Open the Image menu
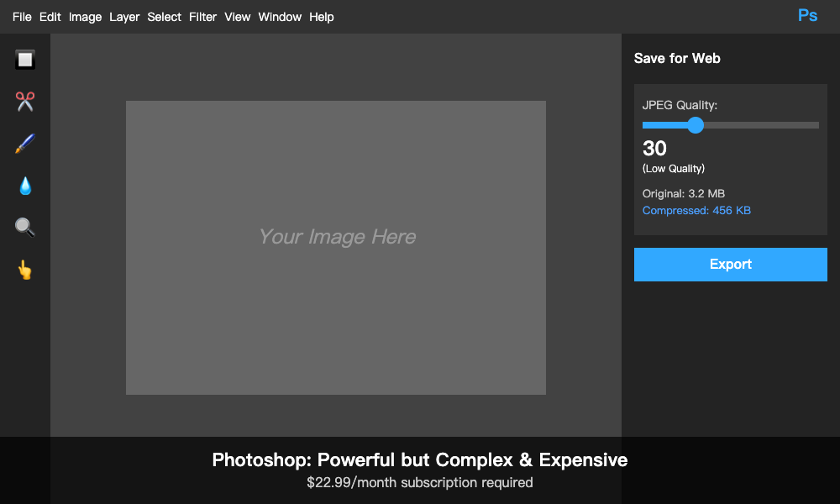The width and height of the screenshot is (840, 504). [x=85, y=17]
